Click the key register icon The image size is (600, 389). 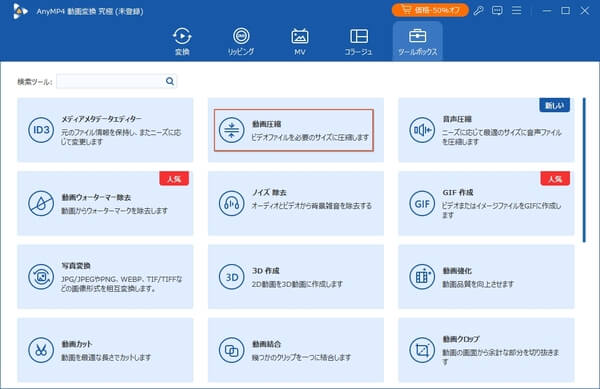478,11
